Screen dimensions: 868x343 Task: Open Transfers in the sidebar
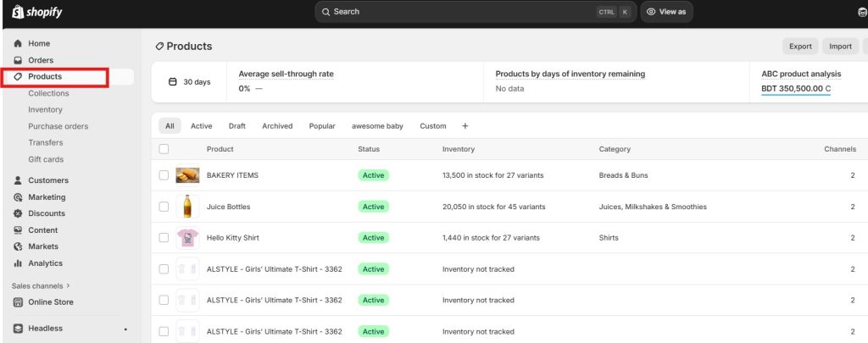(x=46, y=143)
